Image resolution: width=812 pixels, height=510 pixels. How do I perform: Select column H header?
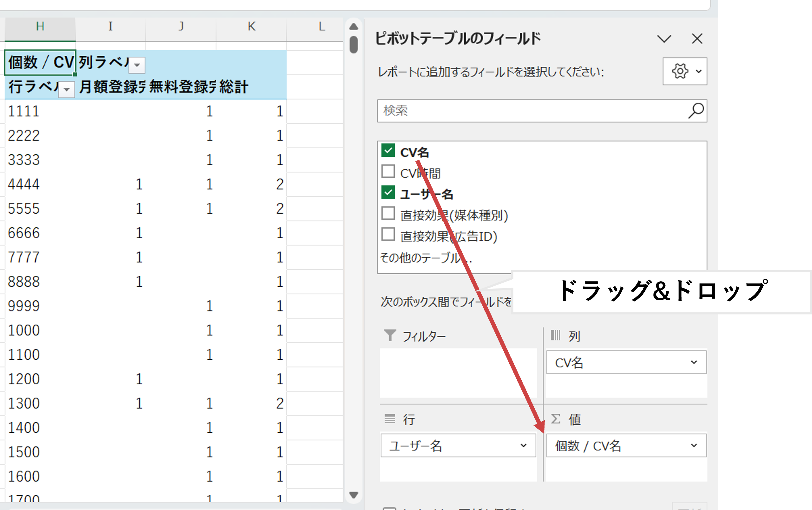(x=40, y=26)
